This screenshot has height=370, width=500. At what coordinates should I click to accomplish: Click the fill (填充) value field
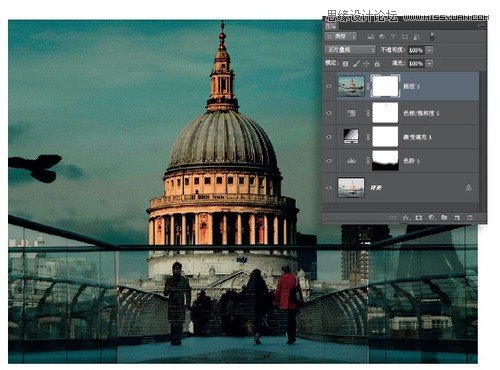pyautogui.click(x=416, y=63)
